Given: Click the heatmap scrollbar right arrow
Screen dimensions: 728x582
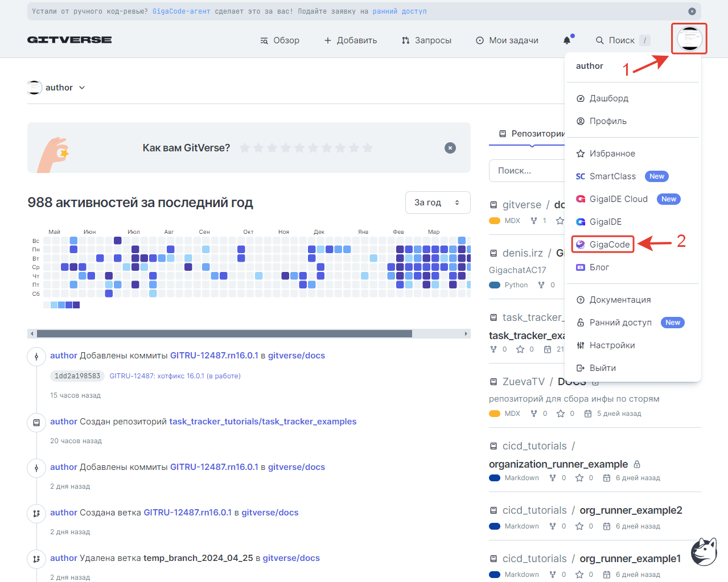Looking at the screenshot, I should click(x=466, y=333).
